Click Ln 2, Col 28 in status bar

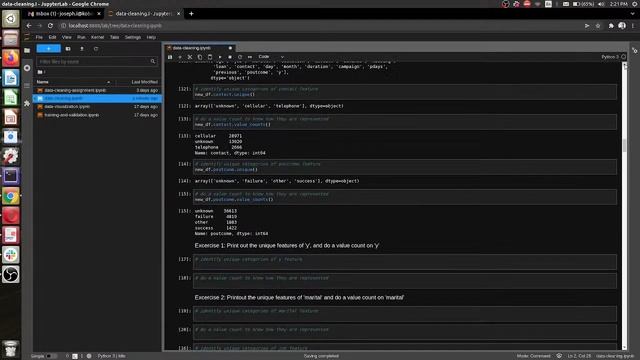click(579, 356)
